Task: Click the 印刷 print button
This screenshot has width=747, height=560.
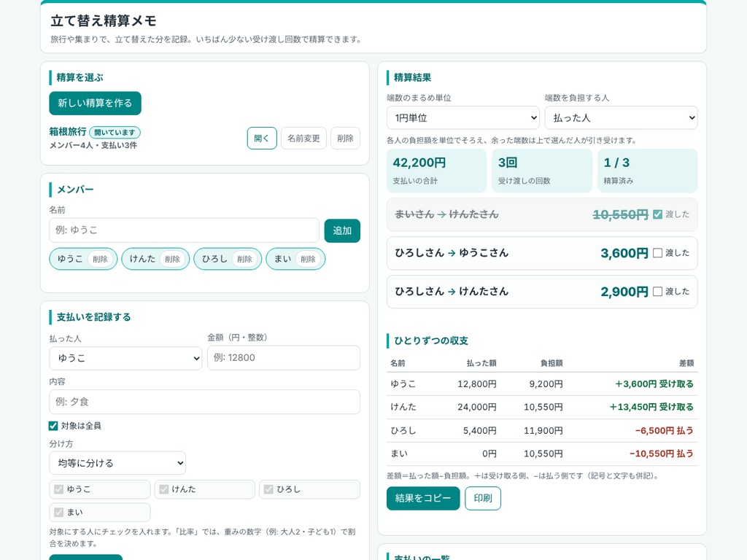Action: pyautogui.click(x=483, y=498)
